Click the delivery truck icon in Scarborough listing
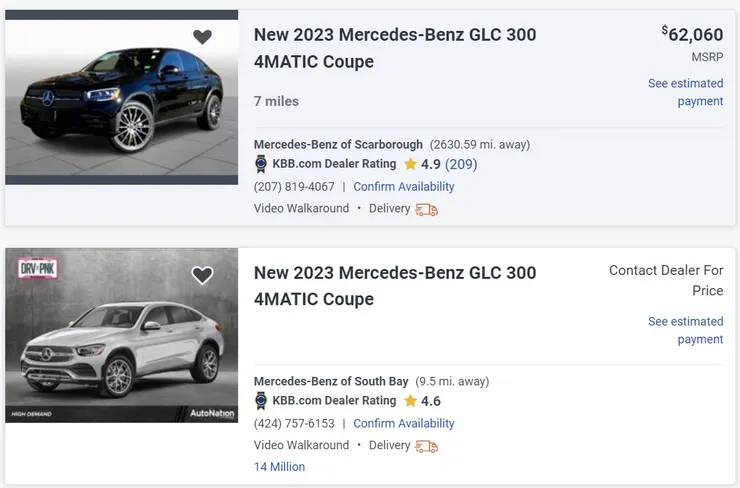The width and height of the screenshot is (740, 488). tap(427, 209)
